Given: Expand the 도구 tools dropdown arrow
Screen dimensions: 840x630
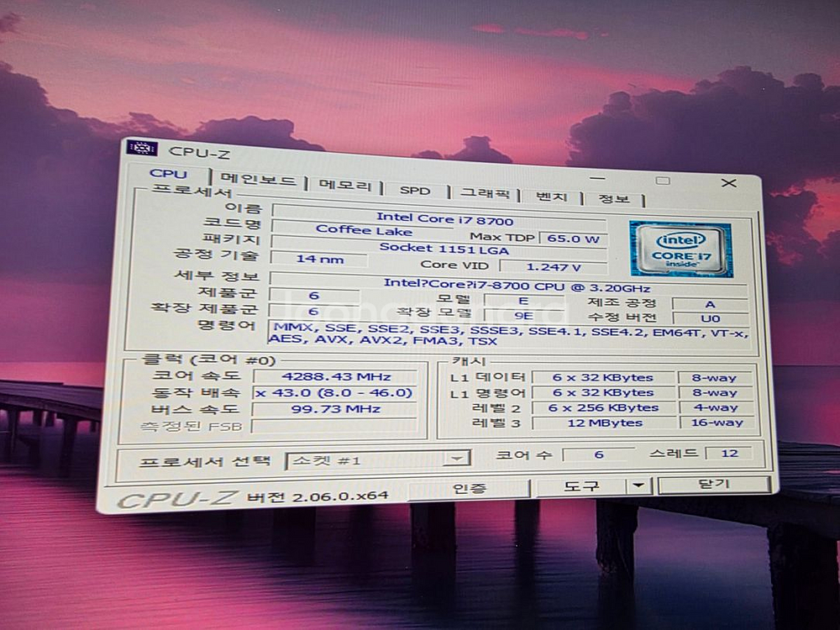Looking at the screenshot, I should pyautogui.click(x=639, y=485).
